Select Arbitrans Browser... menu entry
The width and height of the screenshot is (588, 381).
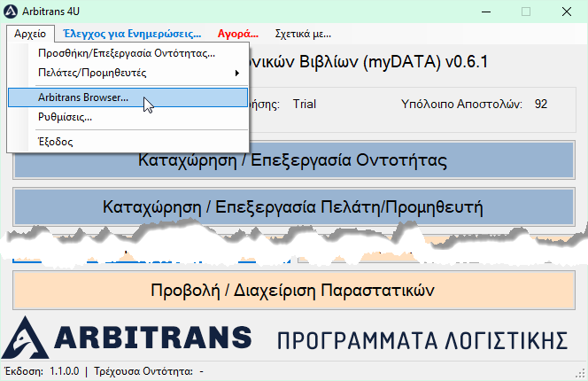click(x=128, y=97)
